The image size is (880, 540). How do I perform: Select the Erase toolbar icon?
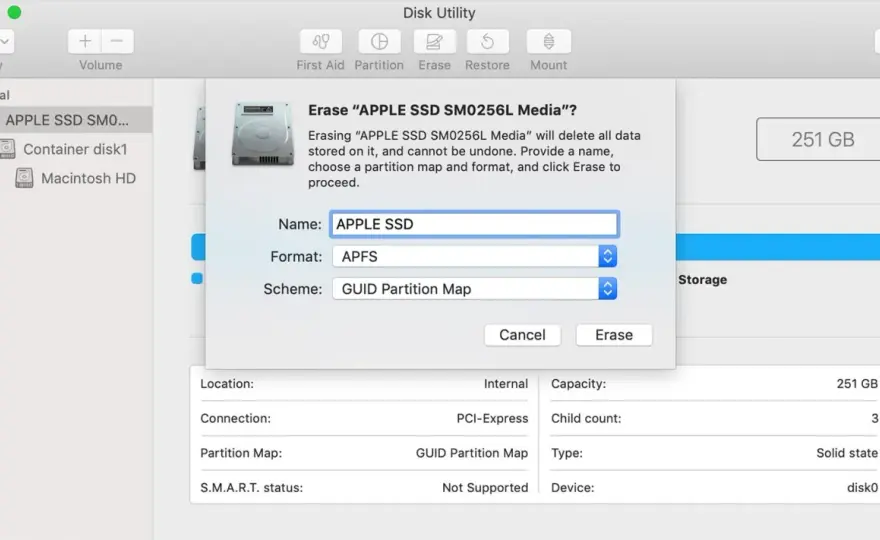point(434,42)
